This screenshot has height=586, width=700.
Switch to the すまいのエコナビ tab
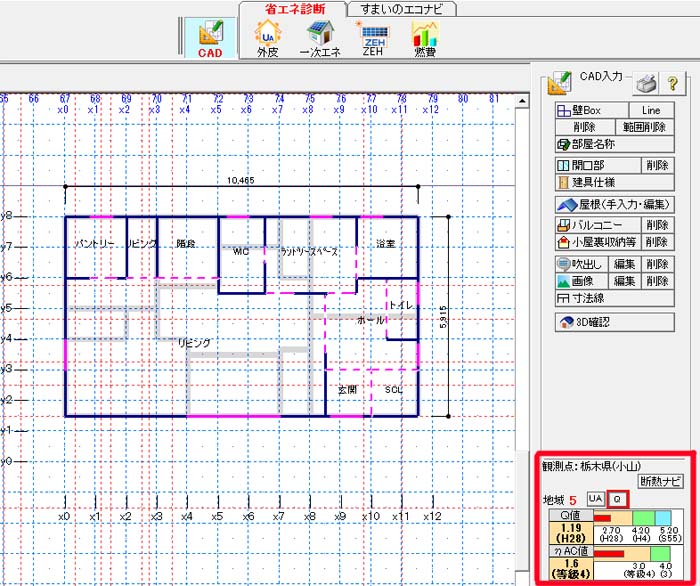tap(401, 9)
